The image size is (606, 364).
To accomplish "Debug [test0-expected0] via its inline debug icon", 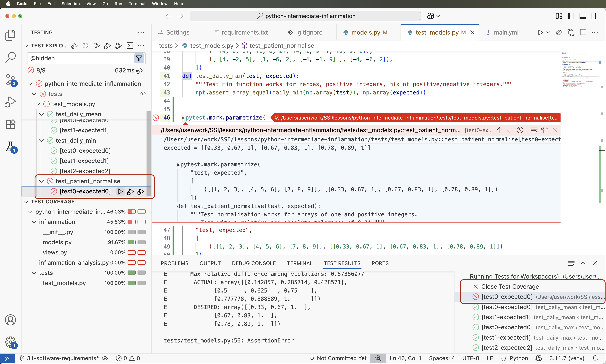I will pyautogui.click(x=130, y=192).
